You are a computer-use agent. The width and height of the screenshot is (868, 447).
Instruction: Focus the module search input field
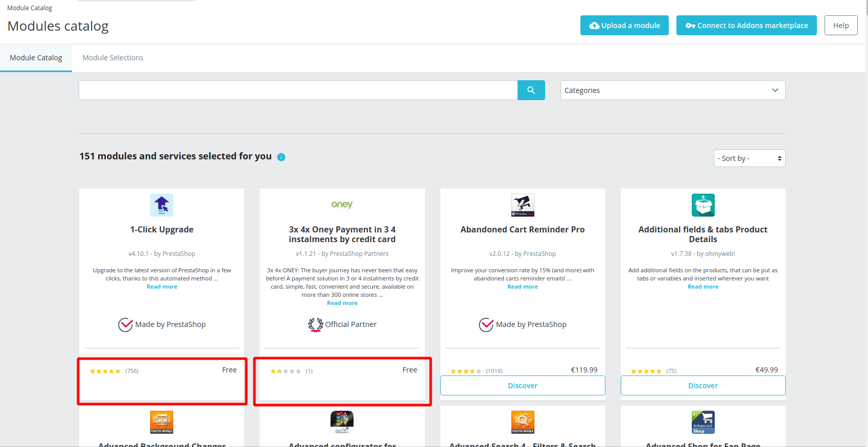click(x=298, y=90)
